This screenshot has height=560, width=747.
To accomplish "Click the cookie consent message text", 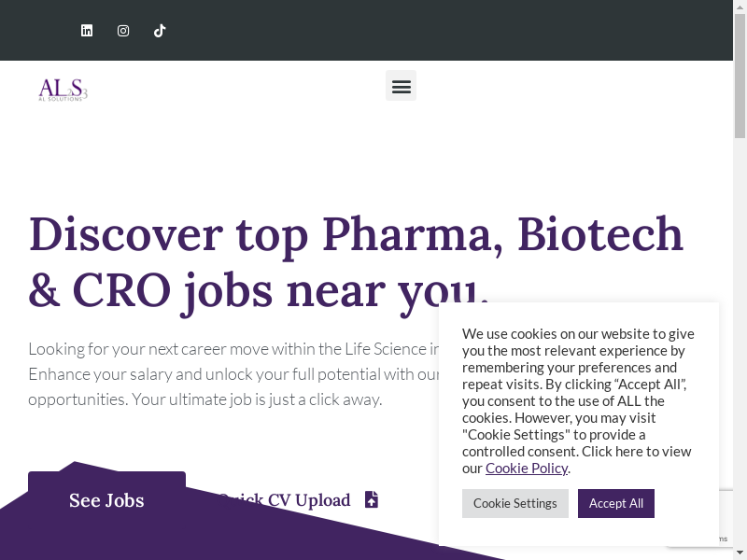I will (x=578, y=392).
